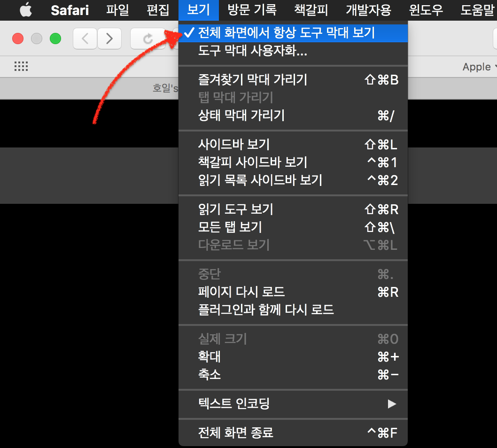This screenshot has width=497, height=448.
Task: Click the page reload toolbar icon
Action: pos(148,39)
